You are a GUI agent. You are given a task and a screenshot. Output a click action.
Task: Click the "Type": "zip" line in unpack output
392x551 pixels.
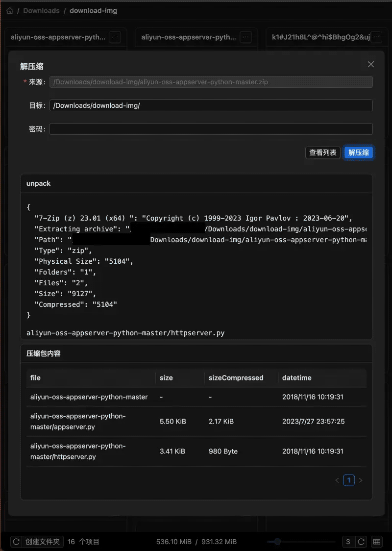coord(63,250)
